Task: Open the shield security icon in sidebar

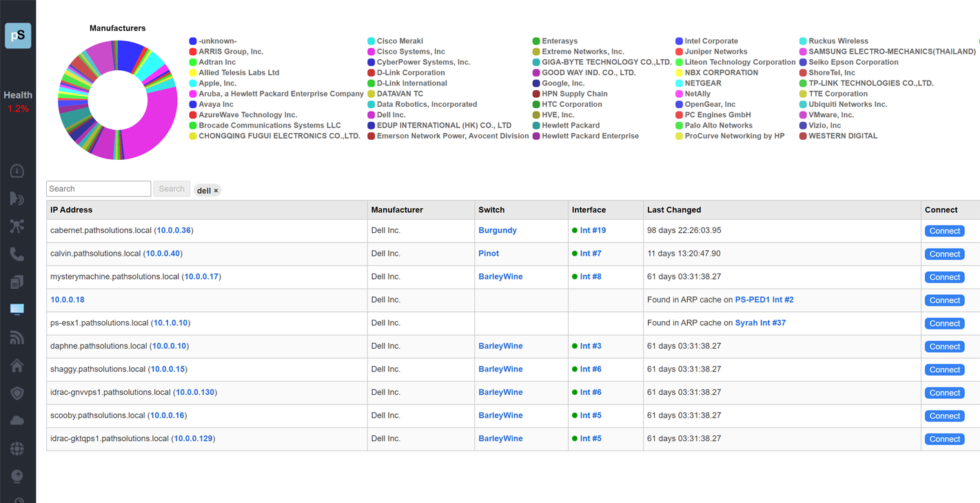Action: pyautogui.click(x=17, y=393)
